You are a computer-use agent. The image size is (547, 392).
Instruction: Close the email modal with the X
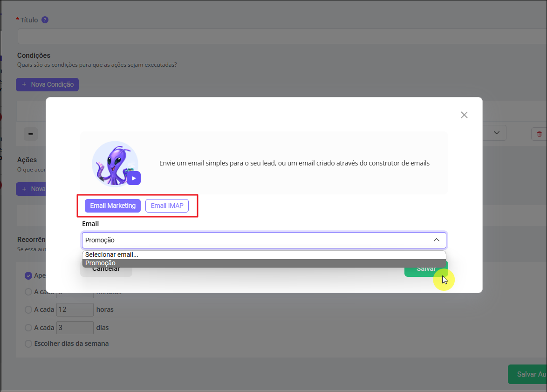point(464,115)
